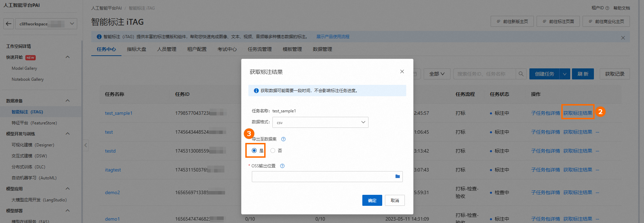Collapse the 快速开始 sidebar section
The image size is (644, 223).
pos(68,57)
